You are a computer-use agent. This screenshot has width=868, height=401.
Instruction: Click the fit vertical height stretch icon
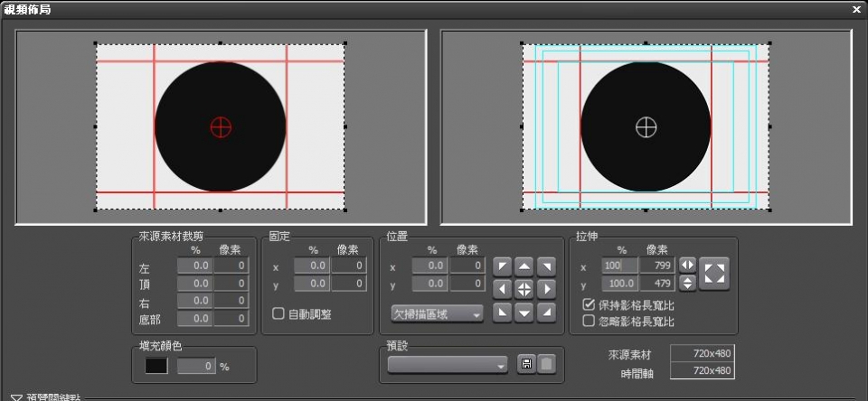[687, 283]
